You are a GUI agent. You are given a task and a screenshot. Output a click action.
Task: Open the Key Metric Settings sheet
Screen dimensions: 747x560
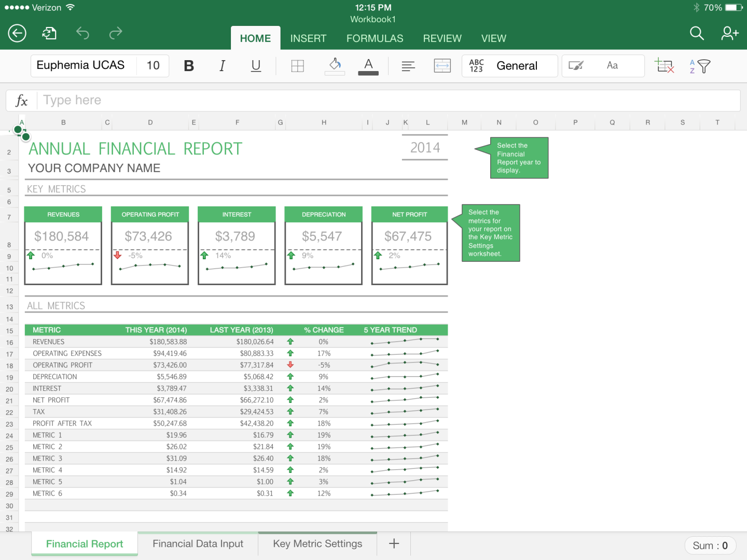(x=317, y=543)
